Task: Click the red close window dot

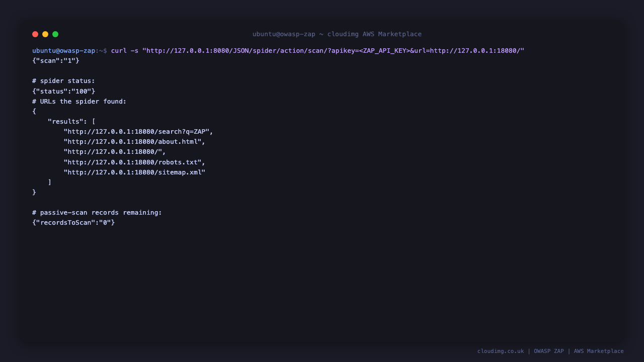Action: 35,34
